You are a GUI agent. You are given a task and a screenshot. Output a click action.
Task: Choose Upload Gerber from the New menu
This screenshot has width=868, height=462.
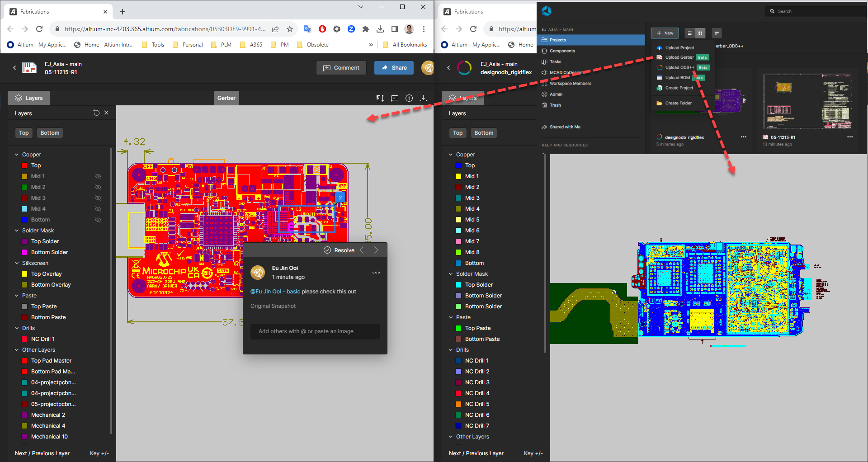tap(679, 57)
